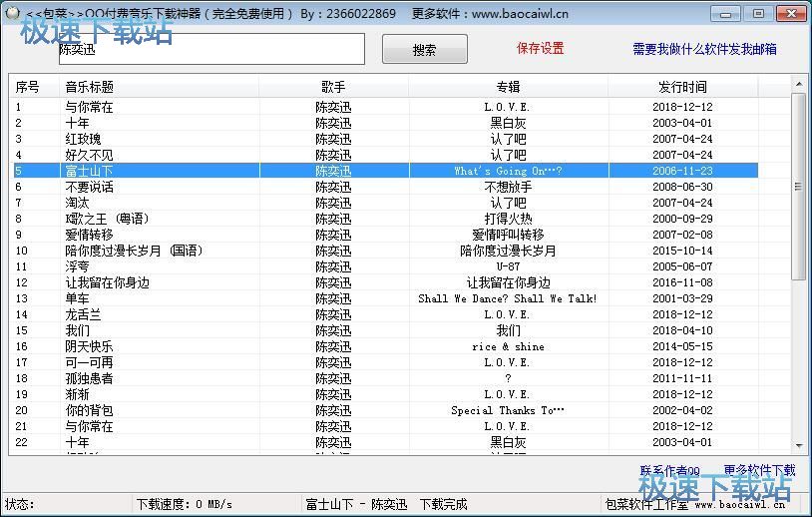Image resolution: width=812 pixels, height=517 pixels.
Task: Maximize the window
Action: pyautogui.click(x=758, y=14)
